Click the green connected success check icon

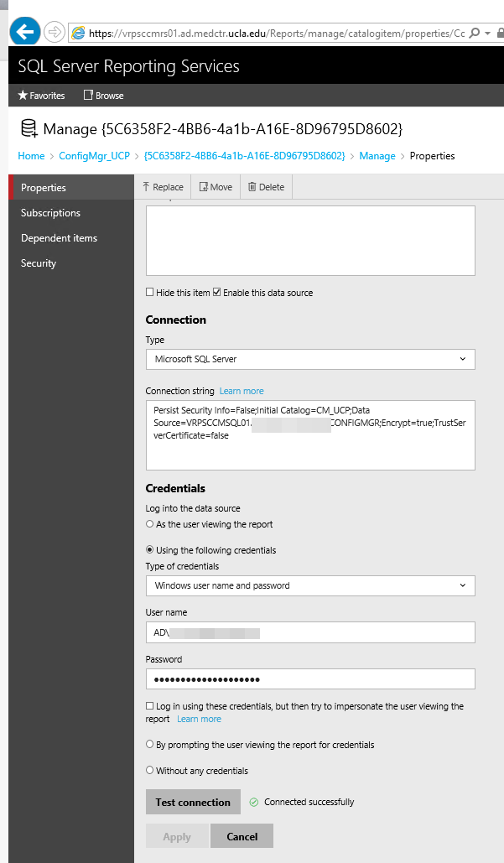click(x=253, y=802)
